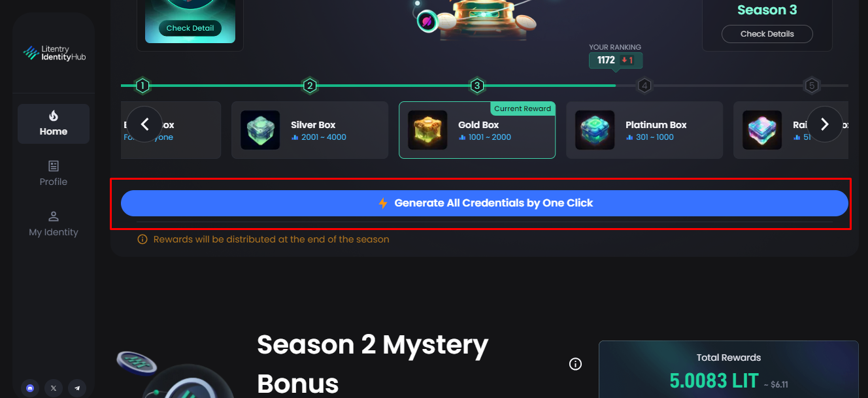Show next reward boxes with right arrow

825,124
